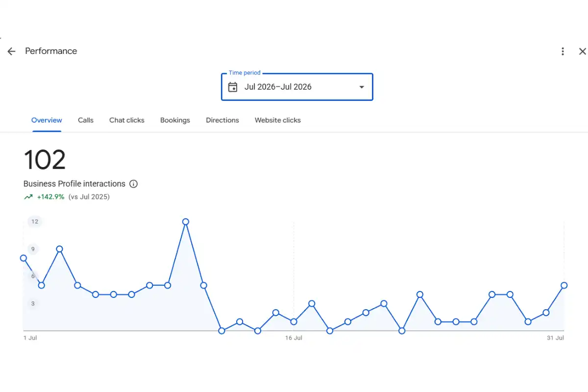
Task: Expand the Time period dropdown arrow
Action: coord(362,87)
